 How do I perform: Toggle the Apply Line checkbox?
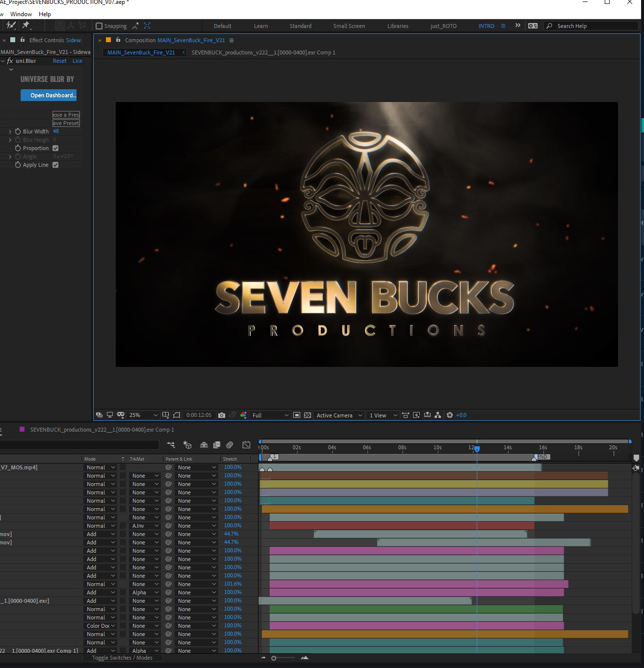(55, 165)
